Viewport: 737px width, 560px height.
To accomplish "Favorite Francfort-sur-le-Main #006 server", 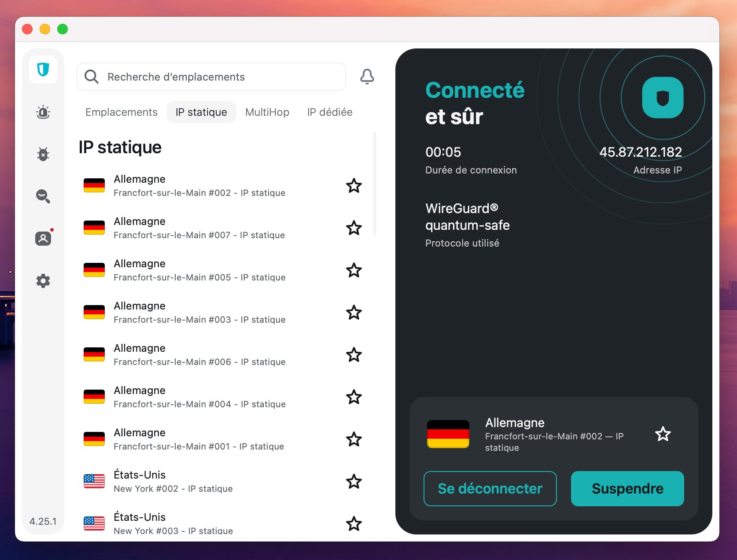I will tap(354, 355).
